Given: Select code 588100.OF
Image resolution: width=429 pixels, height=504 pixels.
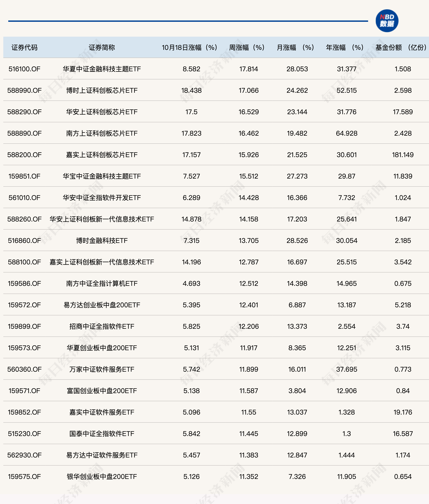Looking at the screenshot, I should 24,262.
